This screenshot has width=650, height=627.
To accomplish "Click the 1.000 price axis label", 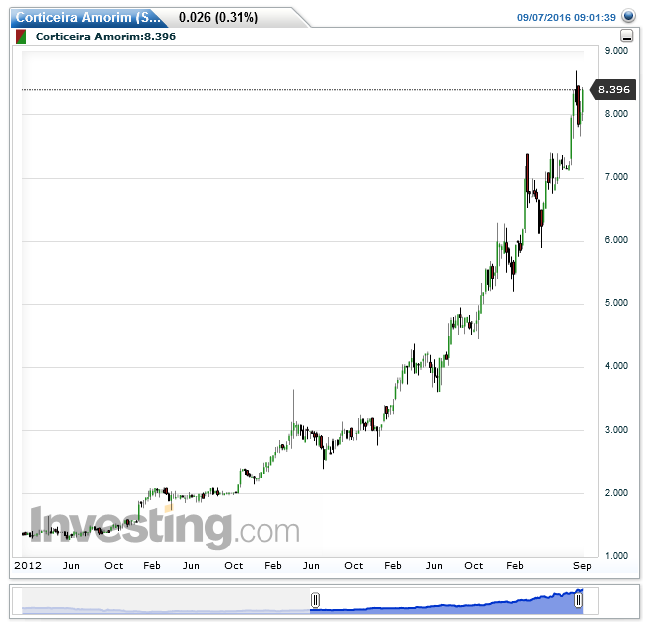I will point(616,555).
